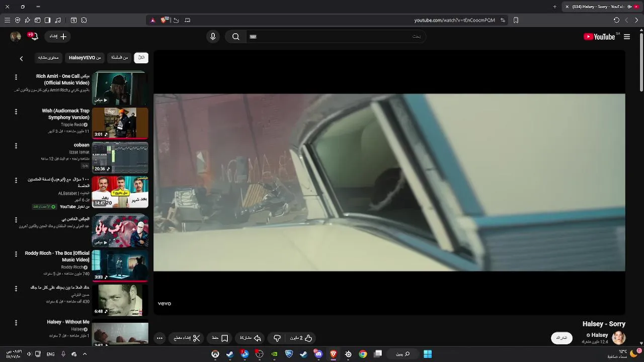The image size is (644, 362).
Task: Open Roddy Ricch - The Box title link
Action: pyautogui.click(x=57, y=256)
